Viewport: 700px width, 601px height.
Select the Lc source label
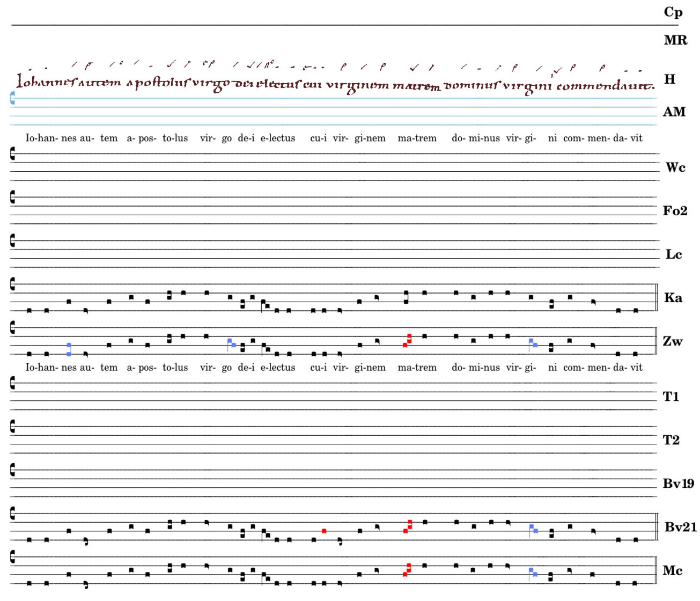point(673,254)
